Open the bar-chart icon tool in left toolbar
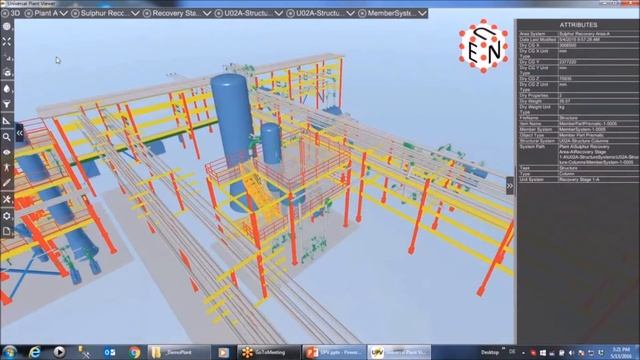 click(x=7, y=57)
